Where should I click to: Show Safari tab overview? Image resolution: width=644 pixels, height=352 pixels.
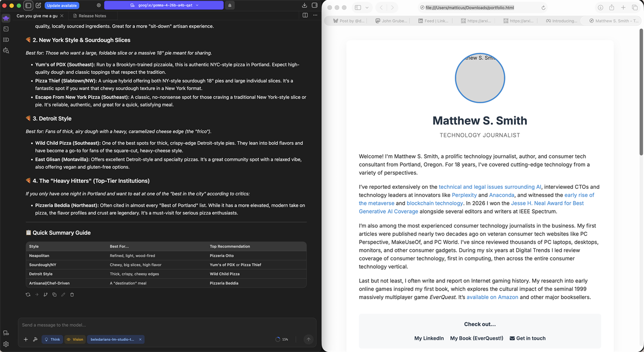point(634,8)
